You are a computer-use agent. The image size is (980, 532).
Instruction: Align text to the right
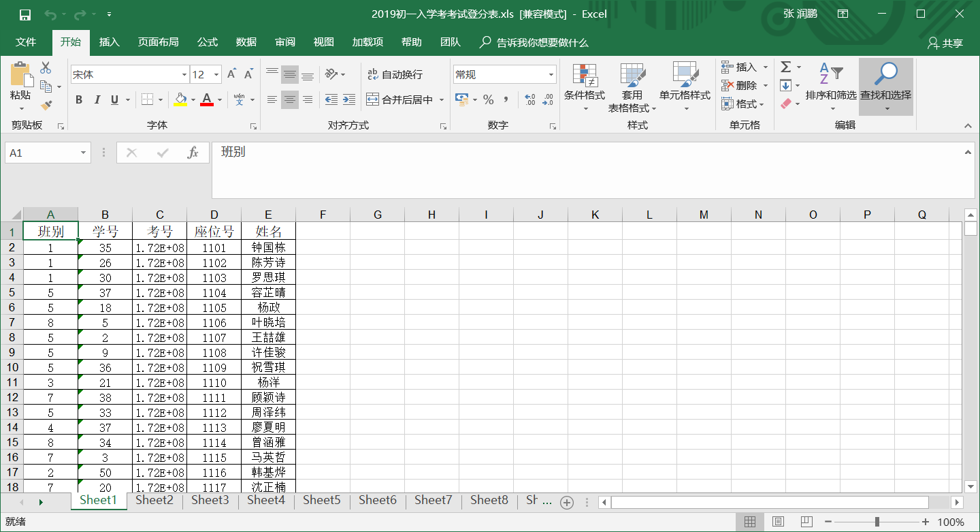(x=308, y=99)
